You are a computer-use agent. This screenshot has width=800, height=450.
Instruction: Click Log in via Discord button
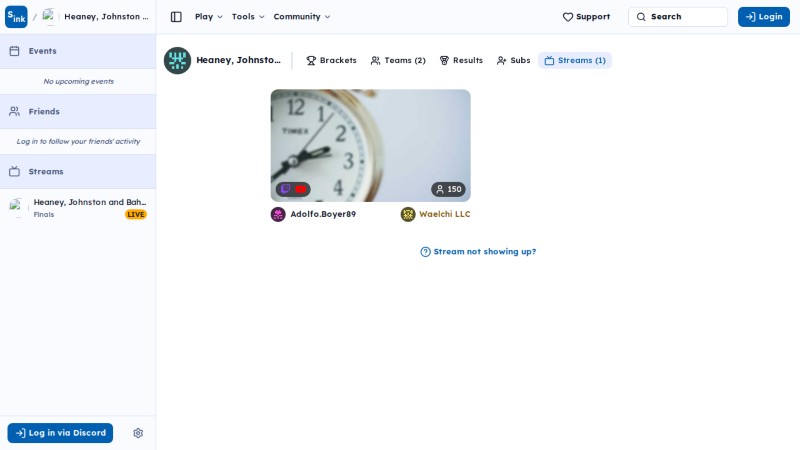pyautogui.click(x=60, y=433)
